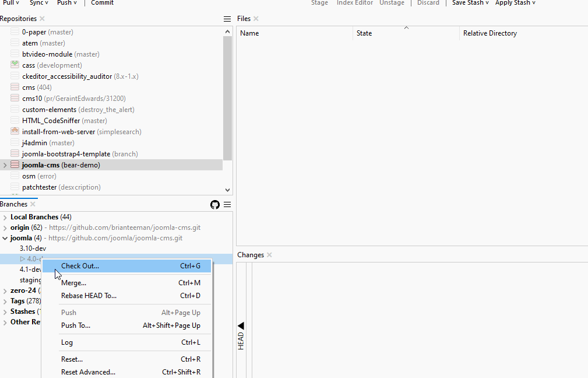This screenshot has width=588, height=378.
Task: Click the osm repository icon
Action: (x=15, y=176)
